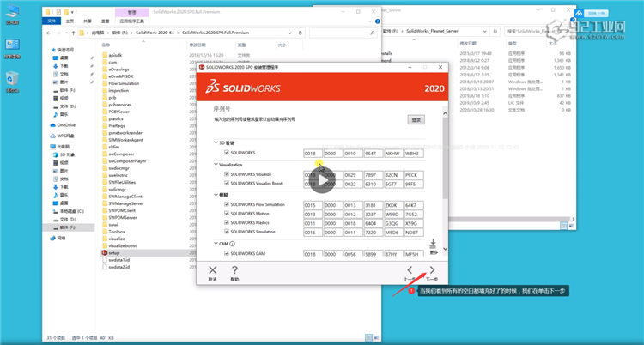Expand the ribbon chevron in front Explorer
The width and height of the screenshot is (644, 345).
pos(372,21)
